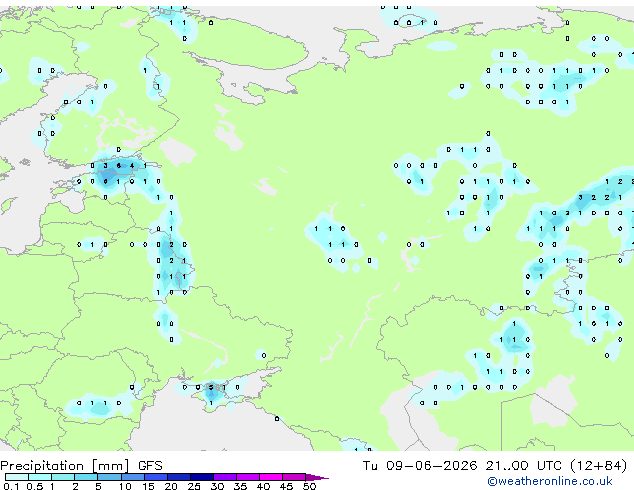Click the '35' legend scale value

(240, 486)
